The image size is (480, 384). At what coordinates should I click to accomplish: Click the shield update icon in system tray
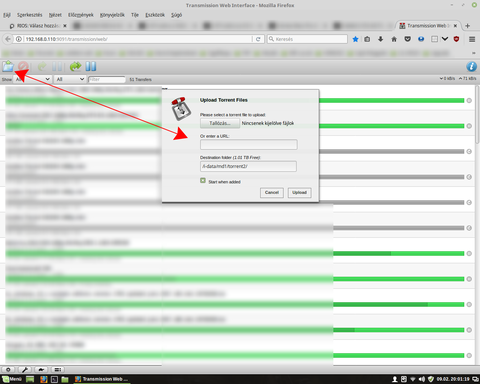pyautogui.click(x=431, y=379)
